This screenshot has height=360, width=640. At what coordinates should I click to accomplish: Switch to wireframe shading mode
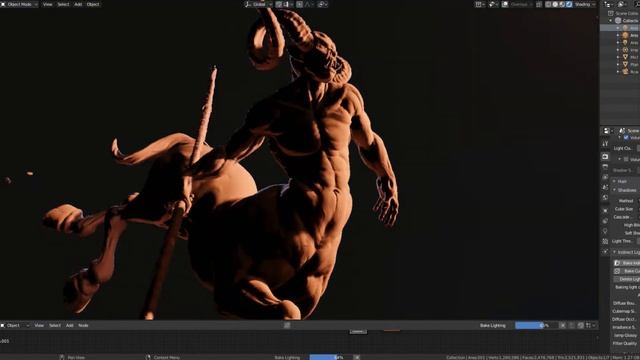(548, 4)
